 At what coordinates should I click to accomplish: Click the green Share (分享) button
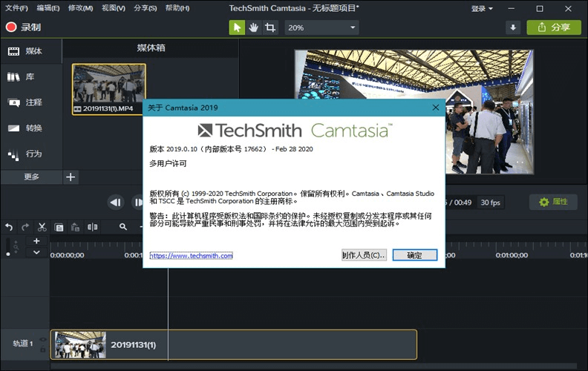point(554,27)
